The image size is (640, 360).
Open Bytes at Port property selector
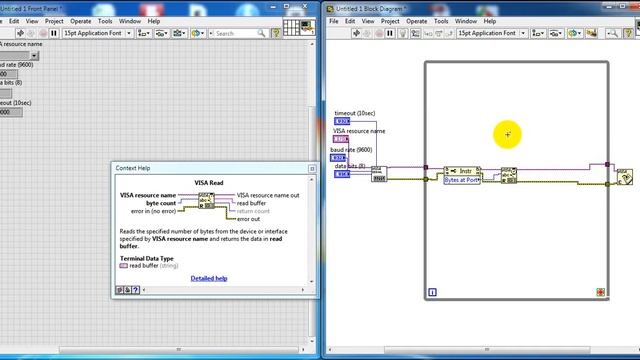click(x=462, y=180)
